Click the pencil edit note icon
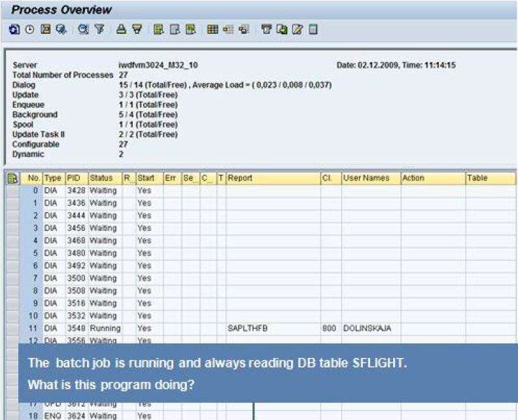The image size is (518, 420). pos(298,29)
